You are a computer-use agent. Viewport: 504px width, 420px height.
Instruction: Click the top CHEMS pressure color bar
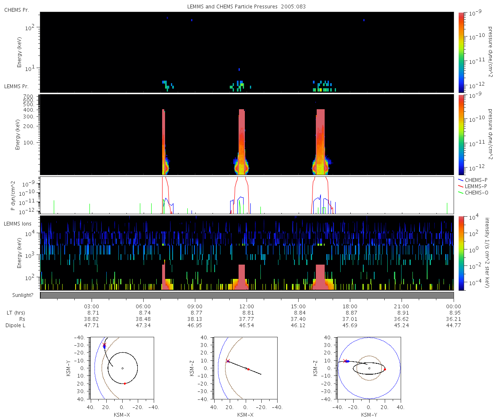click(462, 52)
